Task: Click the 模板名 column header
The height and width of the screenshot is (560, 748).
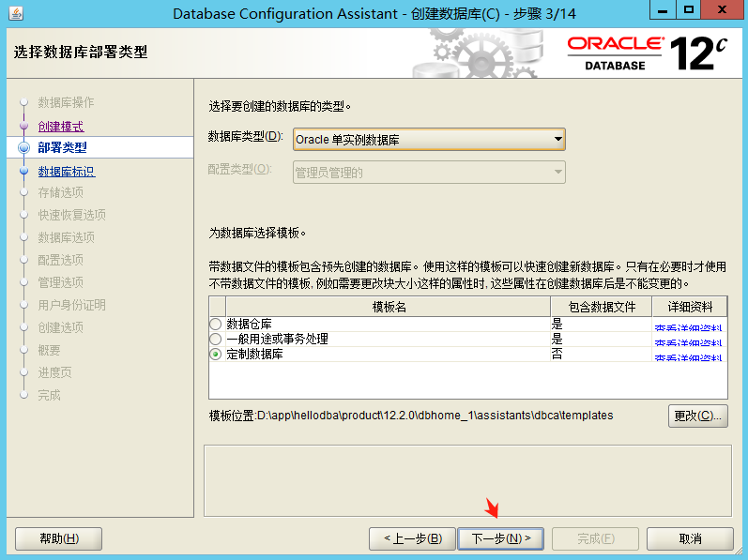Action: coord(389,307)
